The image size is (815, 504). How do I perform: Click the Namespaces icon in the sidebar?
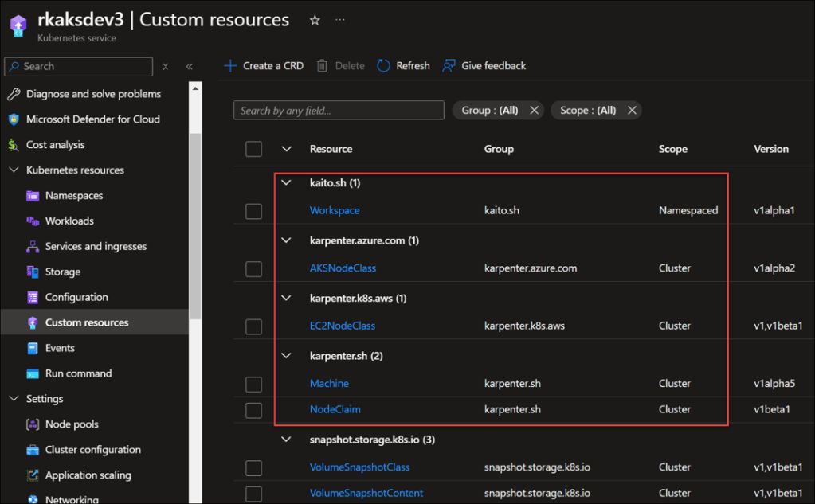(33, 196)
